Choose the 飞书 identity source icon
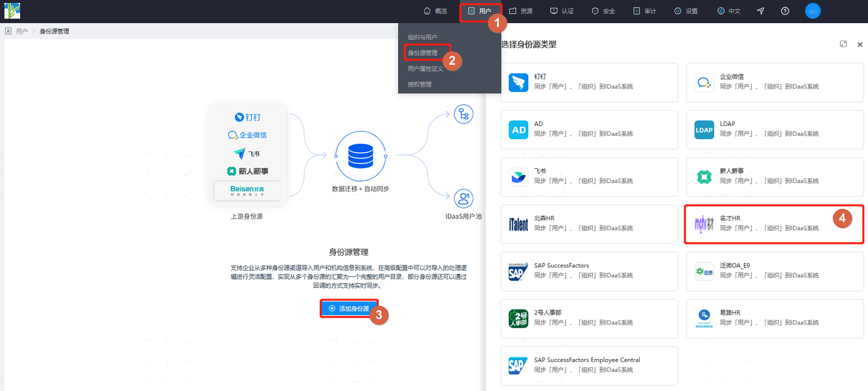The height and width of the screenshot is (391, 868). (518, 177)
